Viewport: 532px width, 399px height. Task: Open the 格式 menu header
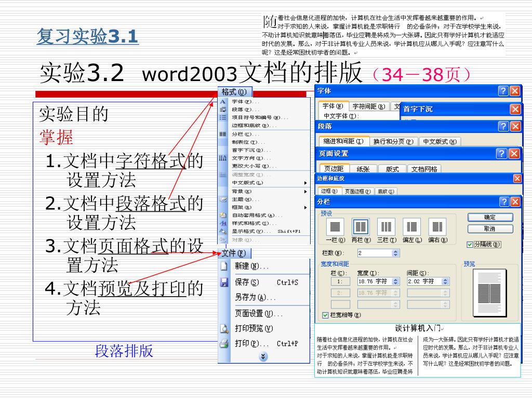(234, 92)
